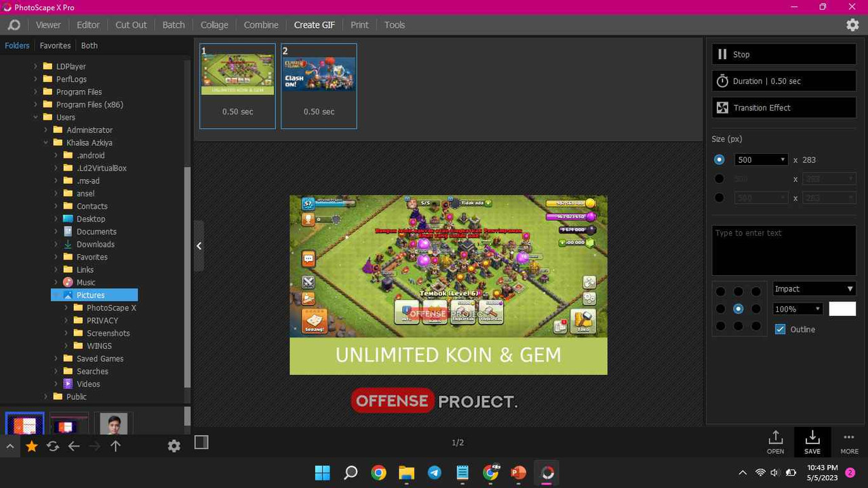Image resolution: width=868 pixels, height=488 pixels.
Task: Open the Transition Effect option
Action: [x=784, y=108]
